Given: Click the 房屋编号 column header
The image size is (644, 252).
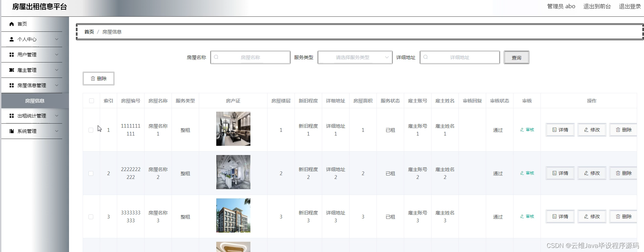Looking at the screenshot, I should 131,101.
